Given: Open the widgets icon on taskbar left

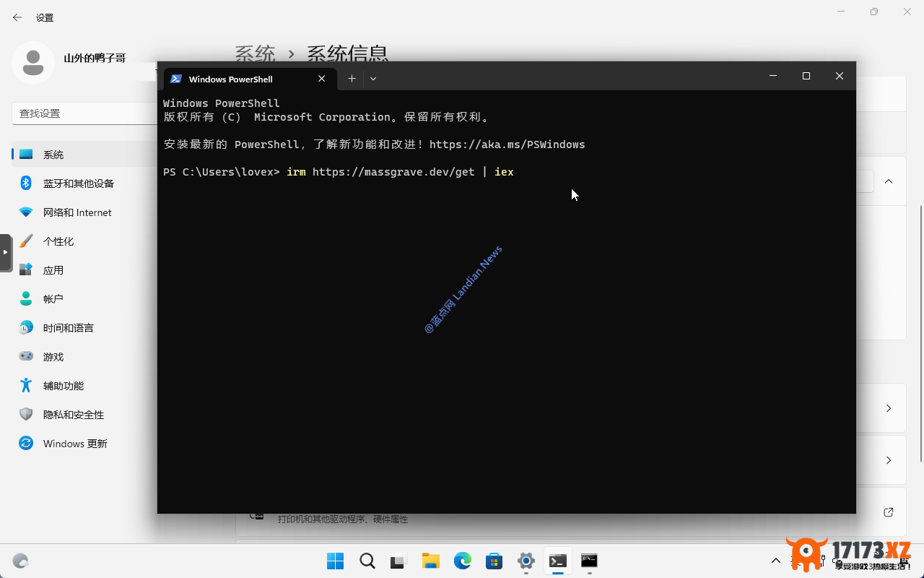Looking at the screenshot, I should (20, 561).
